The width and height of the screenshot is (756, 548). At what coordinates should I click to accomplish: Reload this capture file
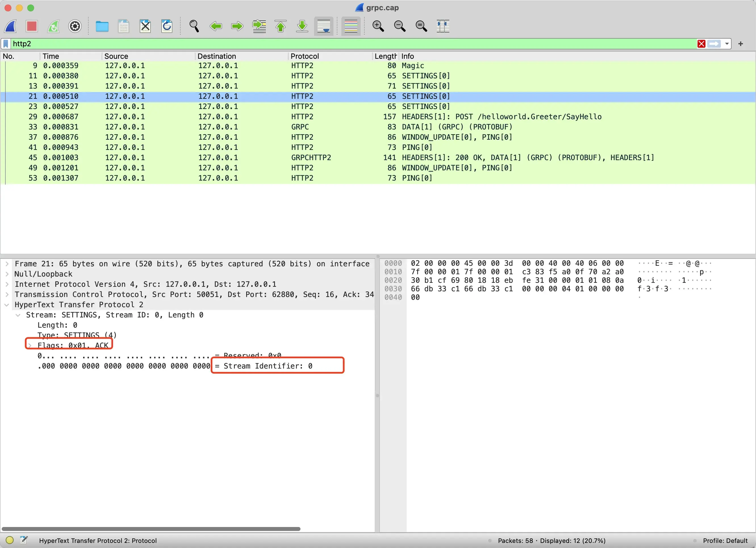(x=167, y=26)
